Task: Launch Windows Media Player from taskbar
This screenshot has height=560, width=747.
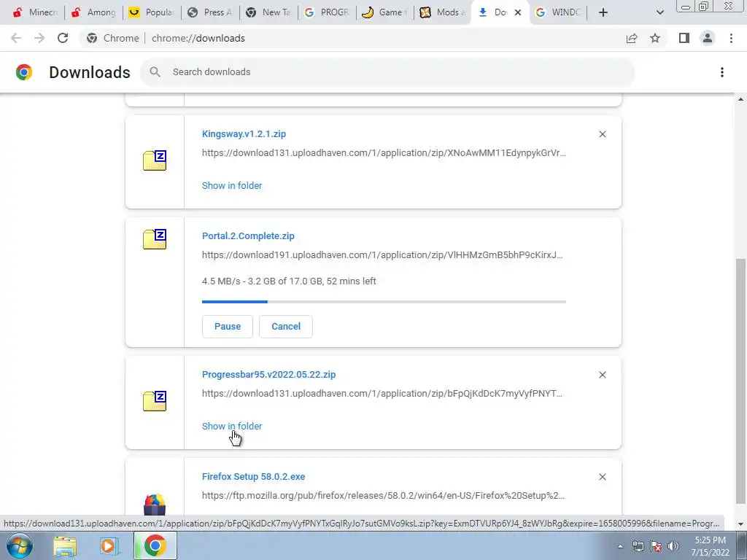Action: coord(109,545)
